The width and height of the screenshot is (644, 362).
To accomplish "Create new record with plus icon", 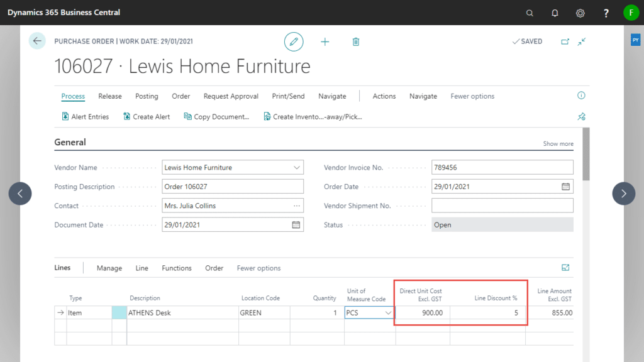I will 325,41.
